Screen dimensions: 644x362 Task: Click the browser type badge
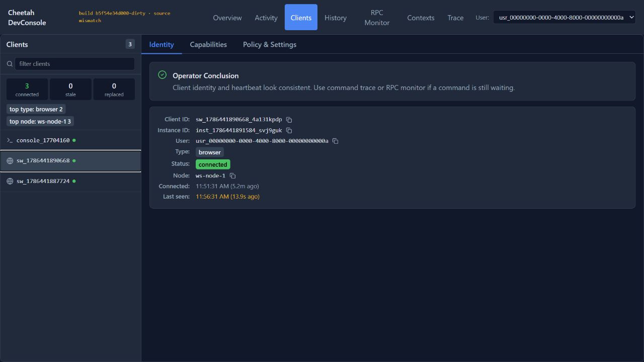210,152
